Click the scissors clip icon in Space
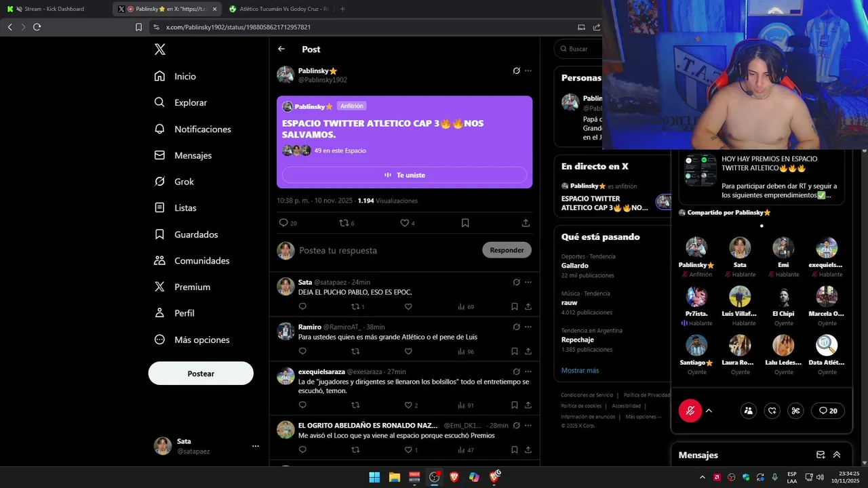 (x=796, y=411)
